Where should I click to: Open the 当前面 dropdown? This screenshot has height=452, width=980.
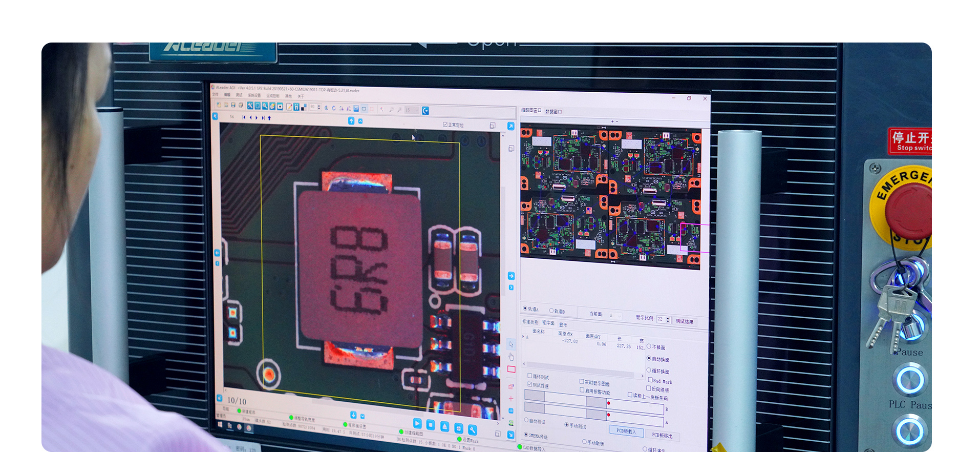(x=615, y=316)
